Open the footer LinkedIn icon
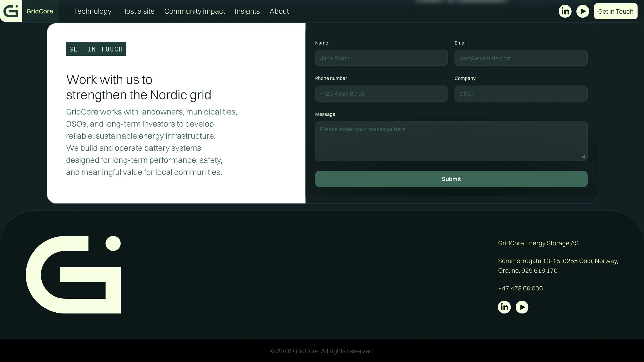Image resolution: width=644 pixels, height=362 pixels. [504, 307]
